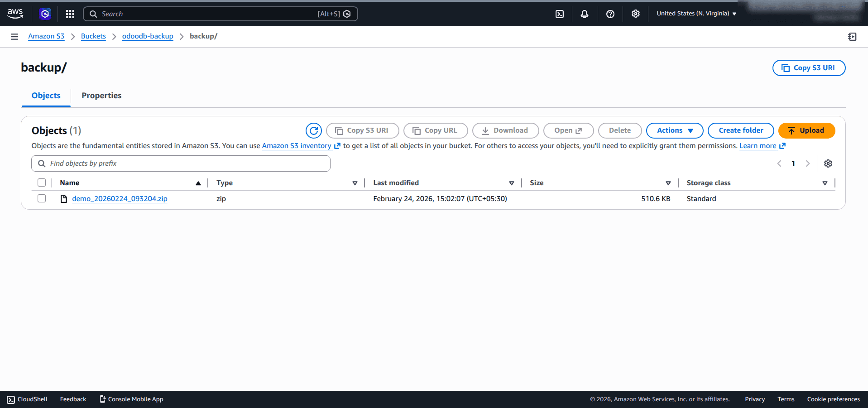Sort by Storage class column arrow
868x408 pixels.
point(825,183)
